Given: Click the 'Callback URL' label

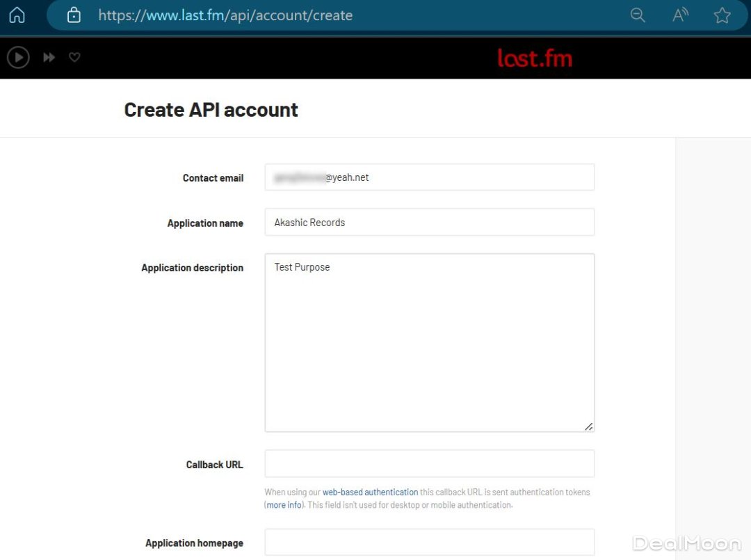Looking at the screenshot, I should point(214,465).
